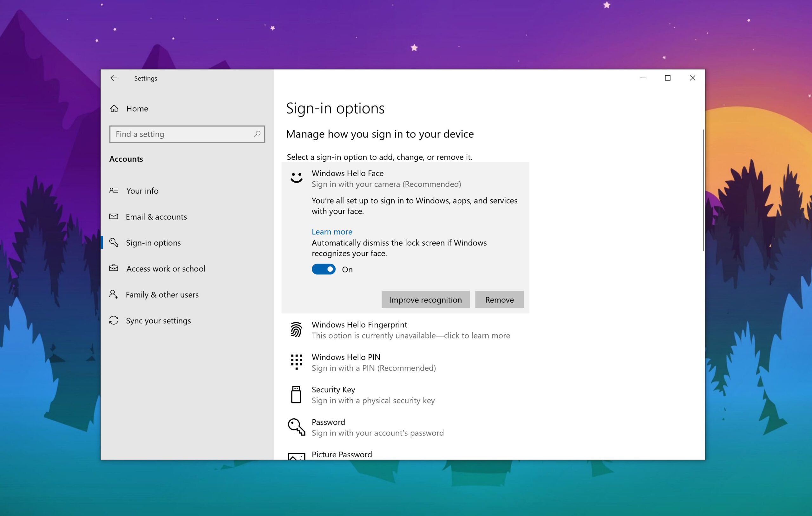Open Family & other users
The image size is (812, 516).
click(x=187, y=294)
